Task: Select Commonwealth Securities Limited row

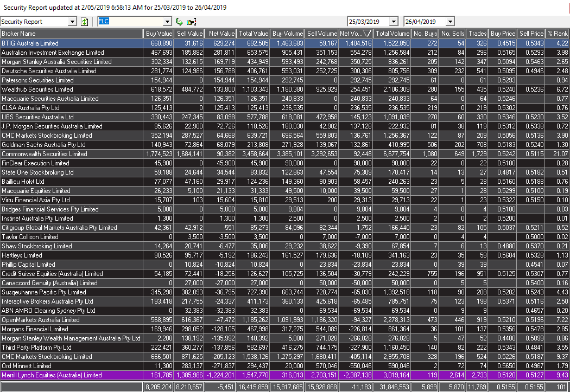Action: tap(284, 154)
